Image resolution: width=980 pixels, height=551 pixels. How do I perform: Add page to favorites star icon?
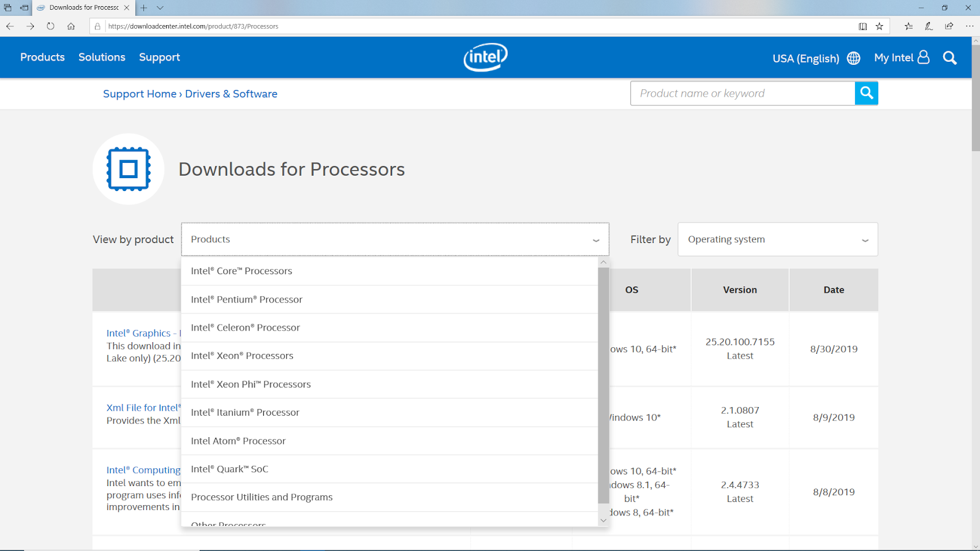click(x=880, y=26)
